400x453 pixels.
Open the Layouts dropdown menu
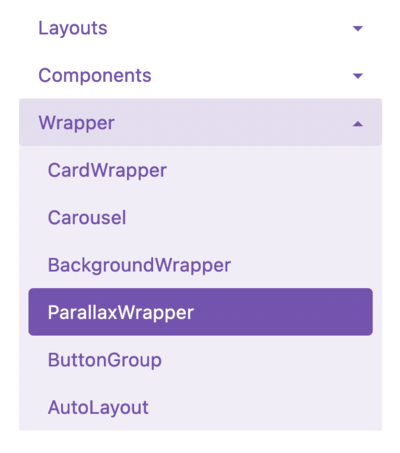200,28
